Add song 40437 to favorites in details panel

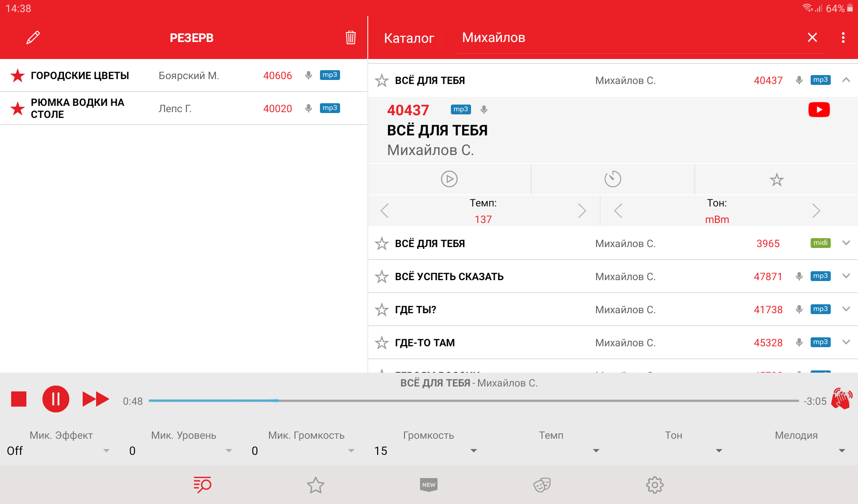[777, 180]
